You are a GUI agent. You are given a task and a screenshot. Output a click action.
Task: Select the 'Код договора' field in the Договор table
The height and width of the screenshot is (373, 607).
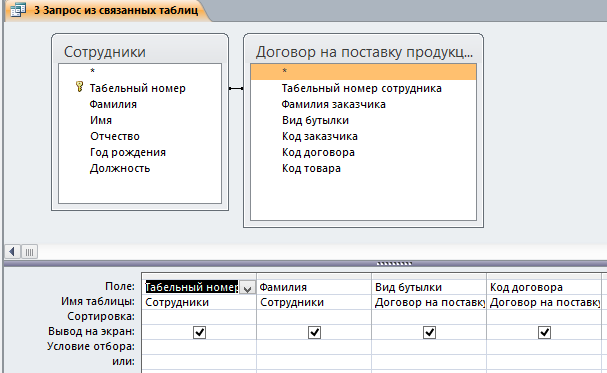coord(318,152)
